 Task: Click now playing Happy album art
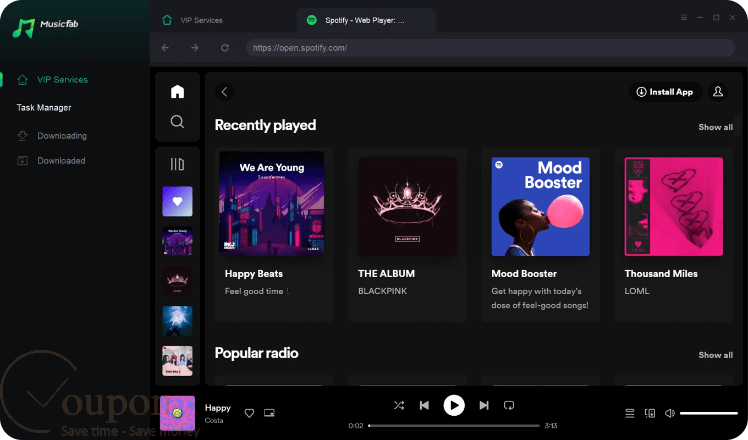177,413
